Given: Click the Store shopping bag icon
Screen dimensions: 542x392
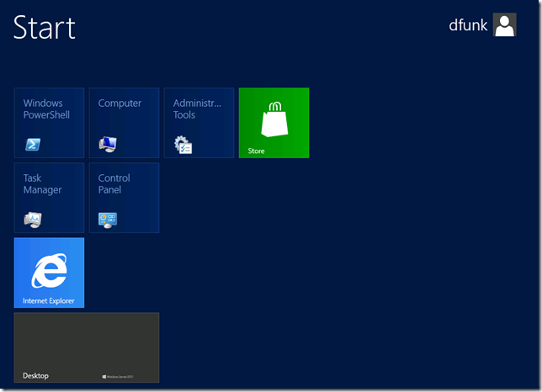Looking at the screenshot, I should (x=274, y=119).
